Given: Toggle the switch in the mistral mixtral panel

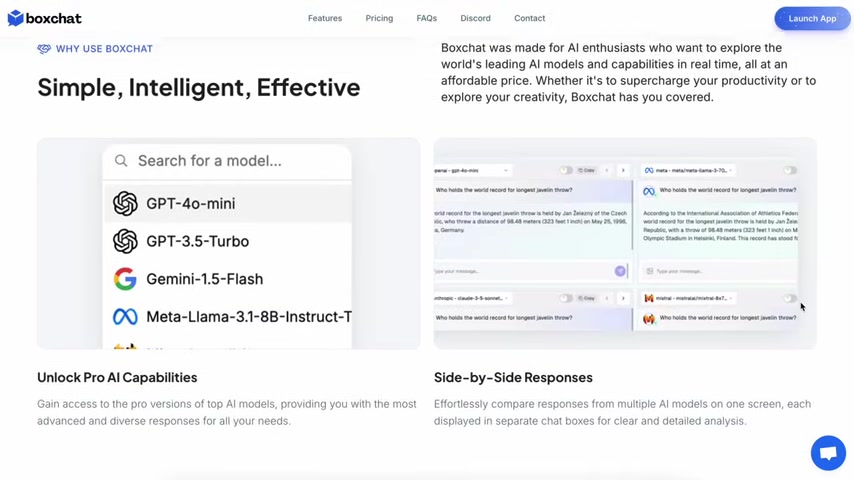Looking at the screenshot, I should (790, 298).
